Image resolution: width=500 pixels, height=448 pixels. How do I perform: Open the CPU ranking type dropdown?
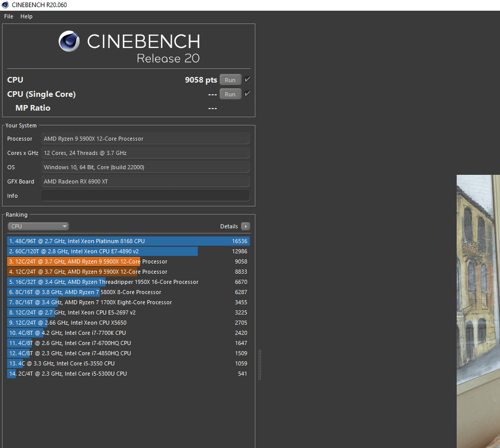pyautogui.click(x=38, y=226)
